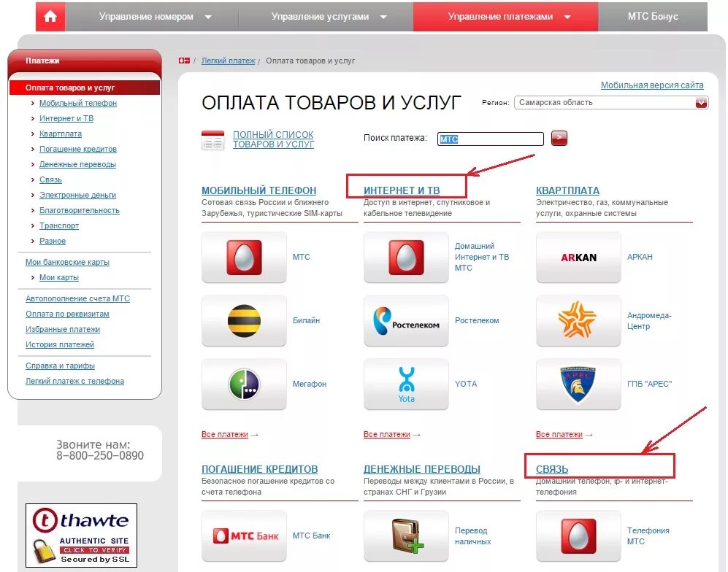Open Оплата по реквизитам link
728x572 pixels.
67,314
